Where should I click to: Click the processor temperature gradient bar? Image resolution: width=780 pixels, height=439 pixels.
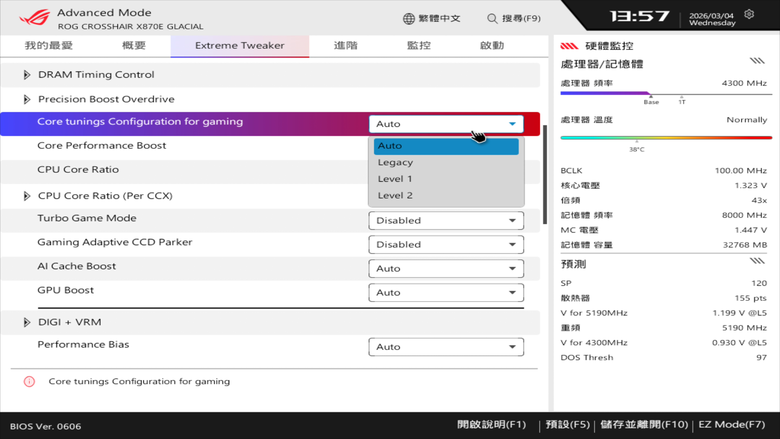pyautogui.click(x=666, y=138)
